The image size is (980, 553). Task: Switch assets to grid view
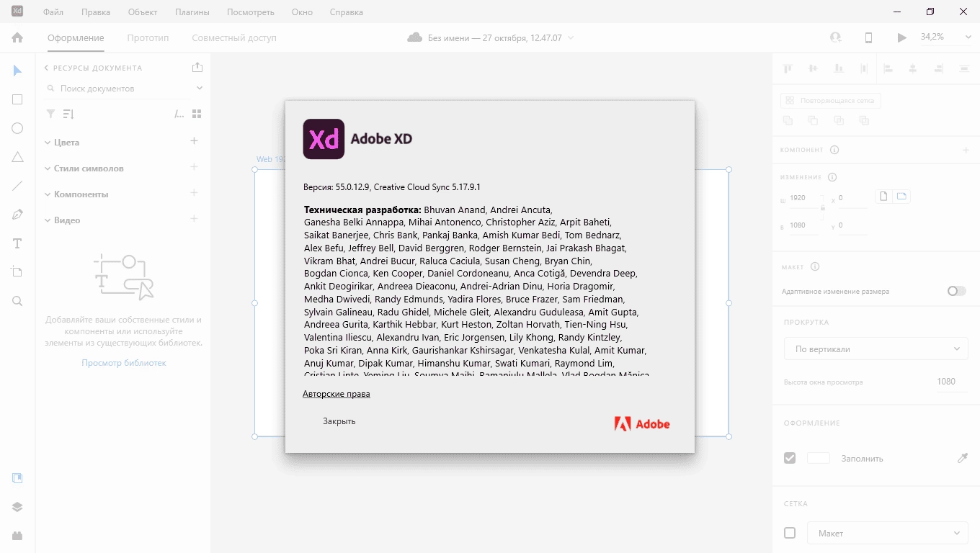pyautogui.click(x=197, y=114)
